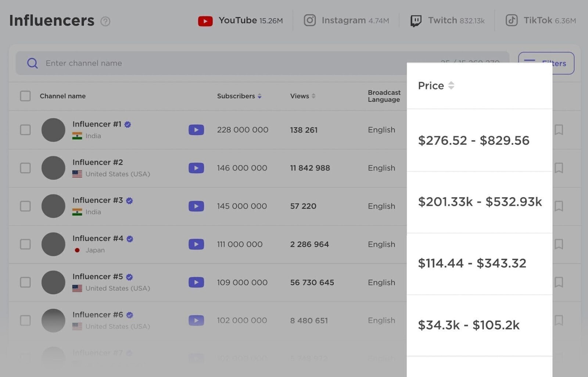Switch to the Twitch platform icon

click(x=416, y=21)
